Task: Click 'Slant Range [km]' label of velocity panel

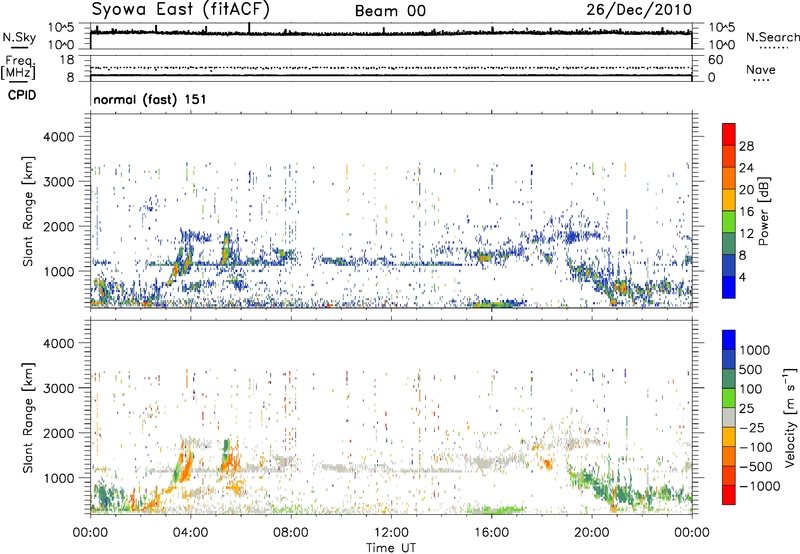Action: coord(28,417)
